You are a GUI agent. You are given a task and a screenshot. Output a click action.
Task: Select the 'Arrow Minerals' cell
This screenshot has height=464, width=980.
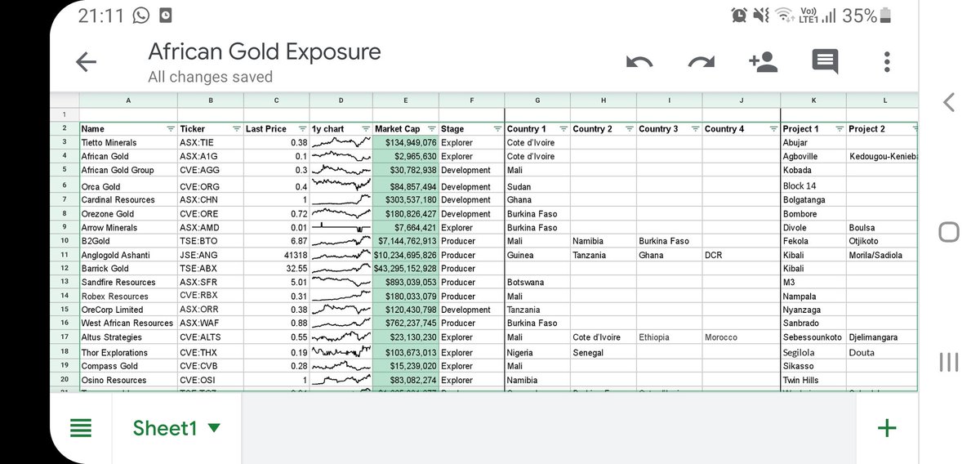click(x=128, y=228)
